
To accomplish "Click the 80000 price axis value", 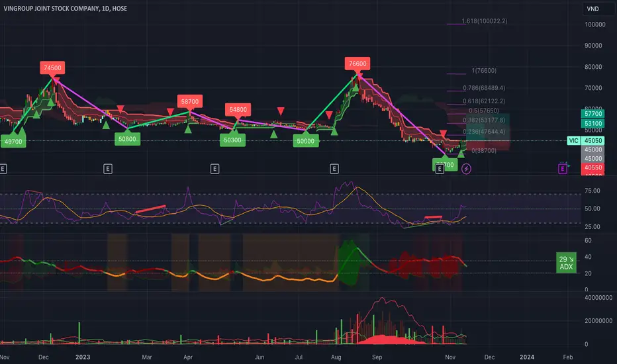I will pos(593,67).
